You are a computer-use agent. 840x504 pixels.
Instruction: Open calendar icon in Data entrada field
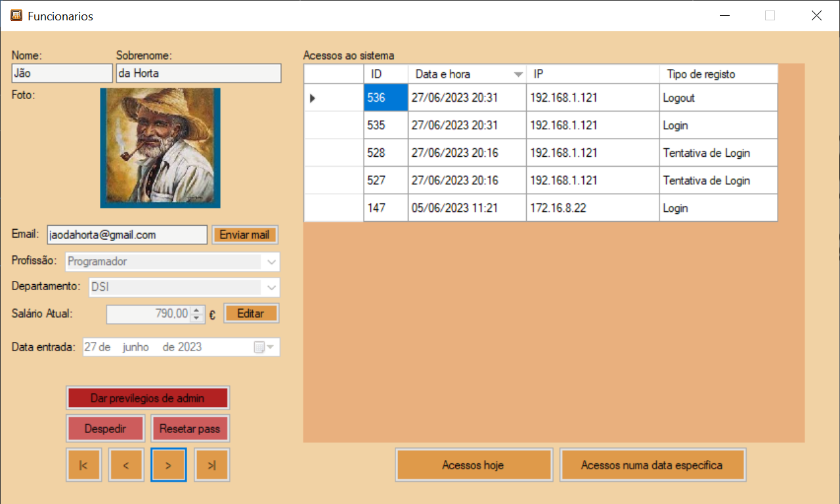[x=259, y=347]
